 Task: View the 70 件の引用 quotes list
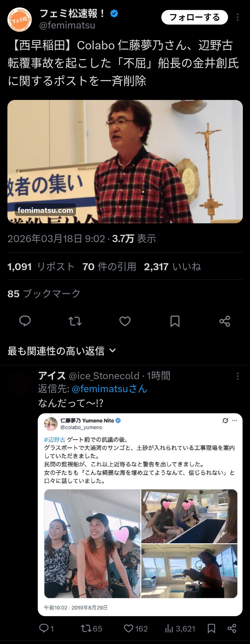[109, 266]
